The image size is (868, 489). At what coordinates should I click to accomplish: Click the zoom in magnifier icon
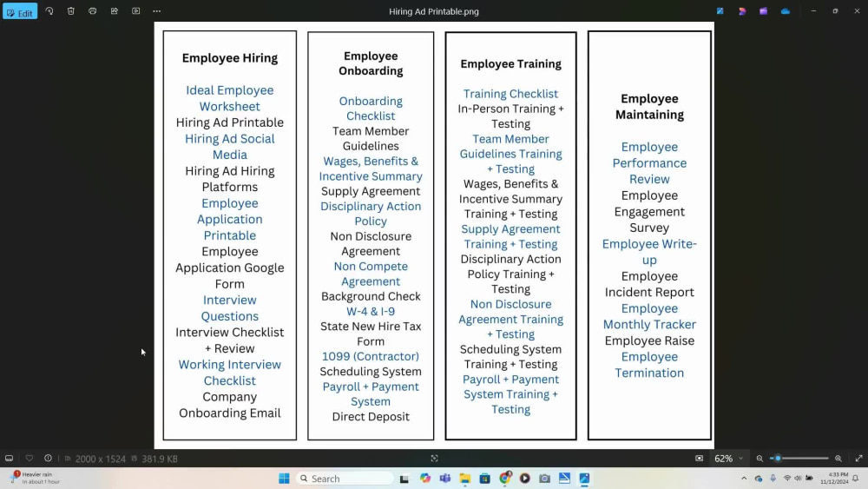[838, 459]
